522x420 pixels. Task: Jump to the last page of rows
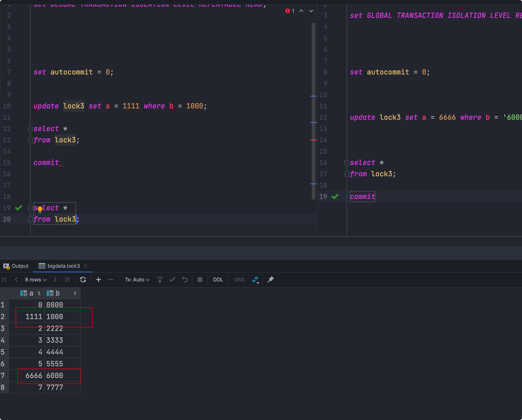(67, 280)
